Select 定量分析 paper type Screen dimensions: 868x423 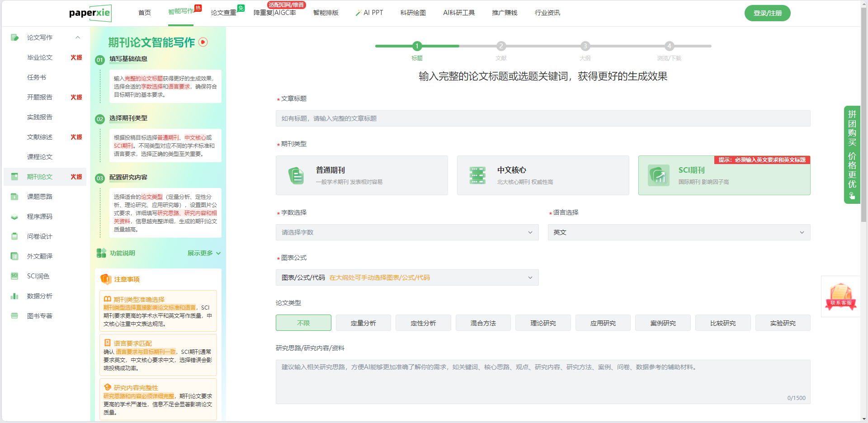pyautogui.click(x=363, y=323)
